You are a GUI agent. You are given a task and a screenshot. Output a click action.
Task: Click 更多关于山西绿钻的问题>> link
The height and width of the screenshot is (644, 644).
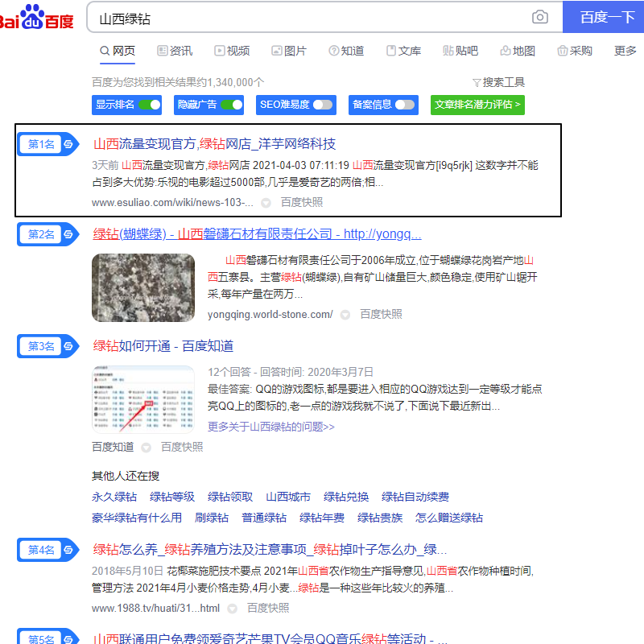point(271,427)
